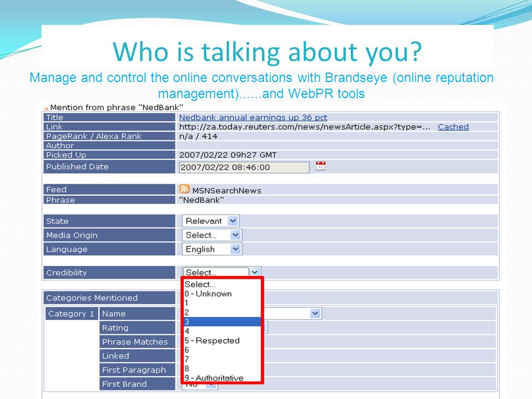Image resolution: width=532 pixels, height=399 pixels.
Task: Choose credibility option 8
Action: click(x=222, y=369)
